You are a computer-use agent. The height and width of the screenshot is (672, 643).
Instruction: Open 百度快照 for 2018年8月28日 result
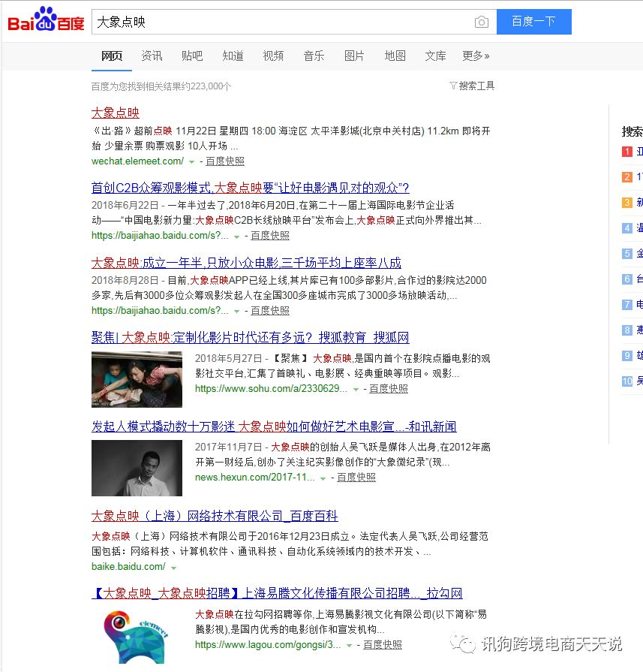point(270,311)
